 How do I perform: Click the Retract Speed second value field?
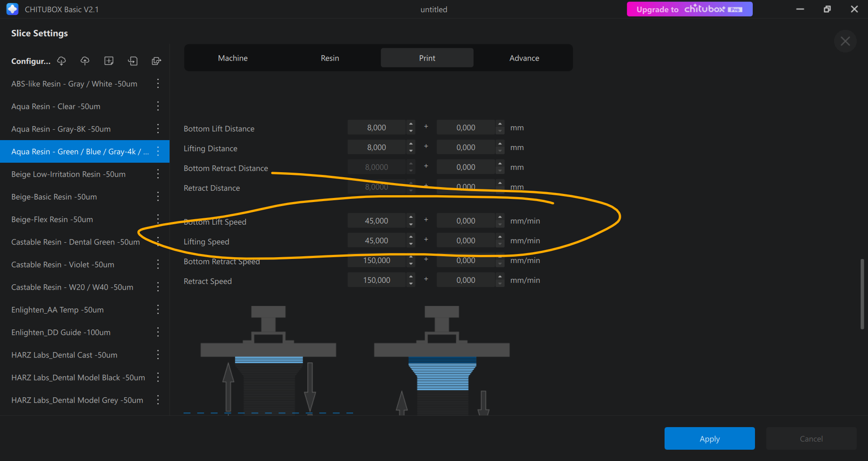(466, 280)
